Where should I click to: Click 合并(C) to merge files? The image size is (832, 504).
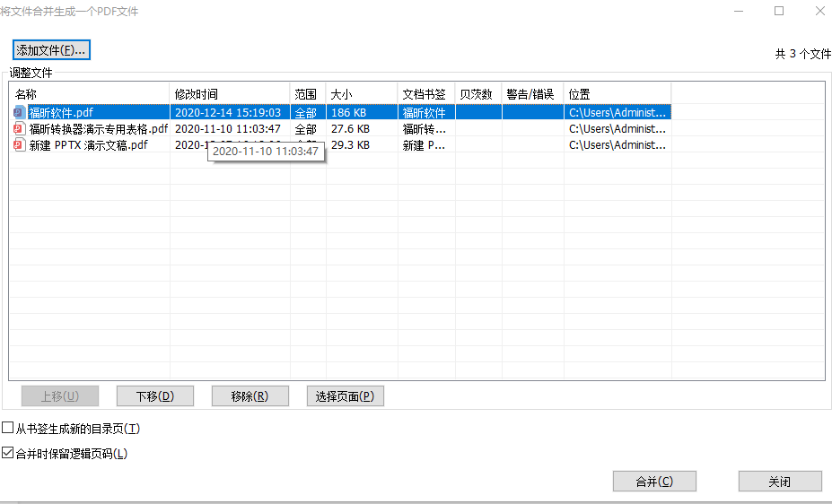[654, 482]
